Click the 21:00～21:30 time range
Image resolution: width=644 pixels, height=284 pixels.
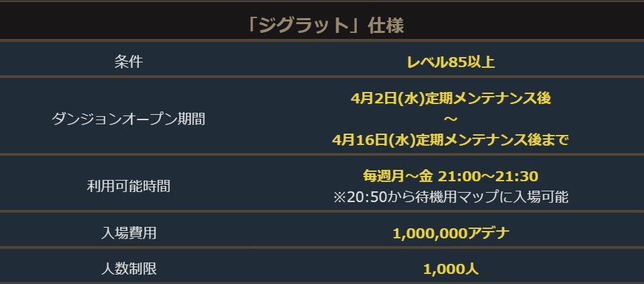click(488, 176)
